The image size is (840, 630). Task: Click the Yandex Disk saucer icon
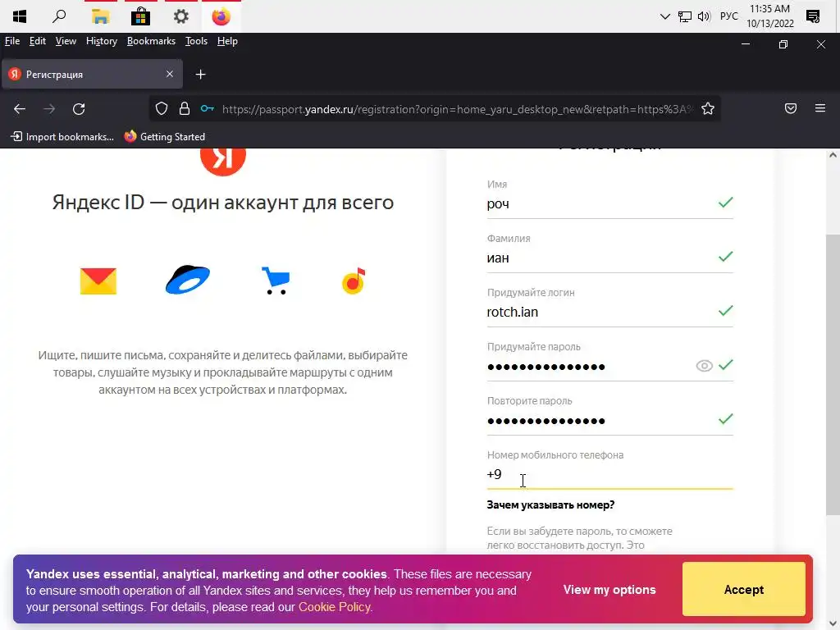(x=188, y=280)
